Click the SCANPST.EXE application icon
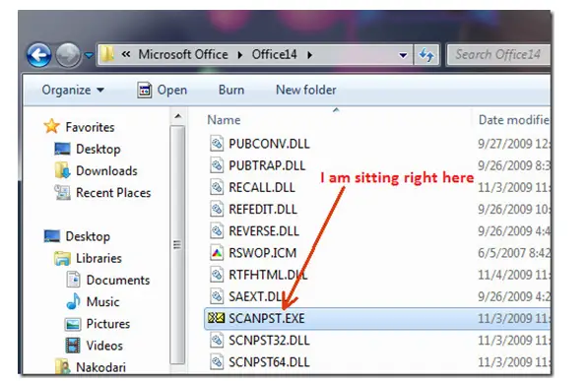 tap(216, 318)
